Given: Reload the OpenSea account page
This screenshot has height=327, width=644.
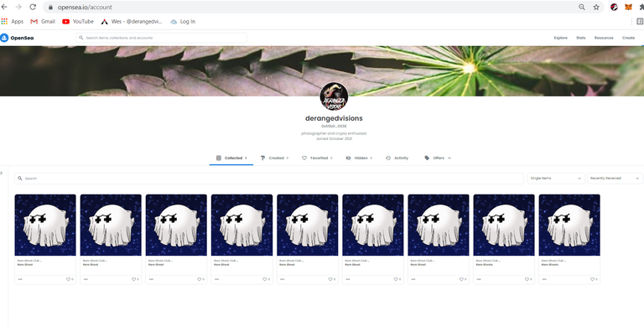Looking at the screenshot, I should (33, 7).
